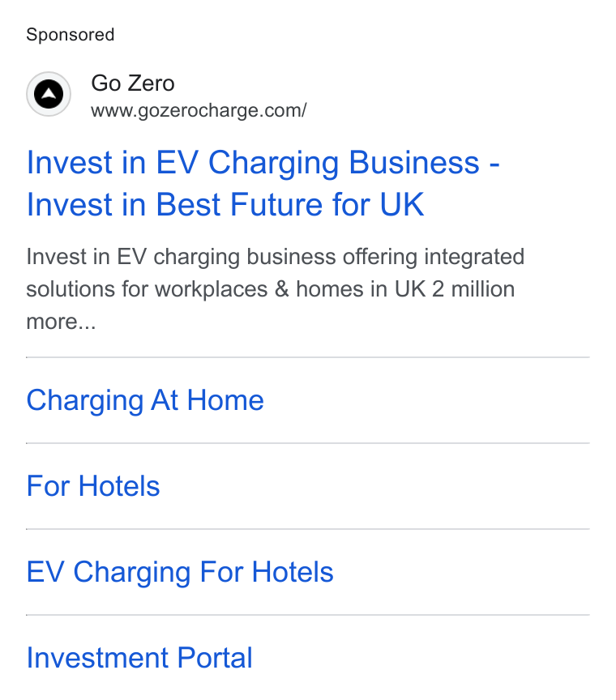Image resolution: width=616 pixels, height=700 pixels.
Task: Click the Go Zero circular logo icon
Action: coord(49,94)
